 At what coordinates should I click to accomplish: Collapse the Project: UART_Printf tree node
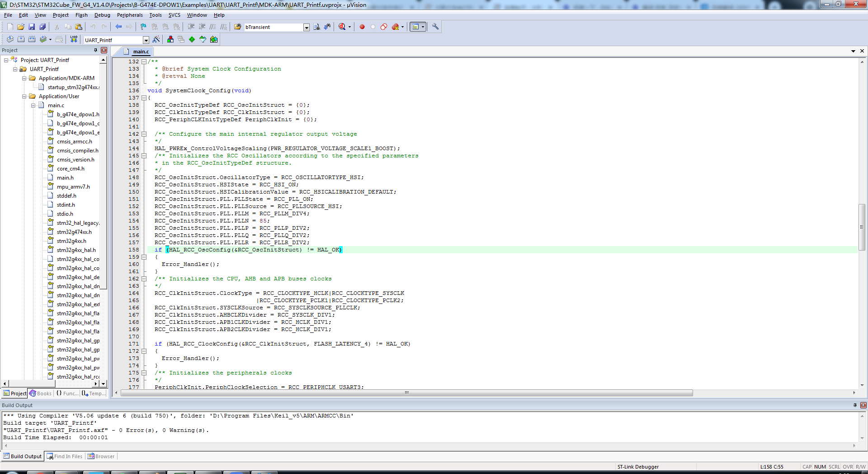[6, 60]
